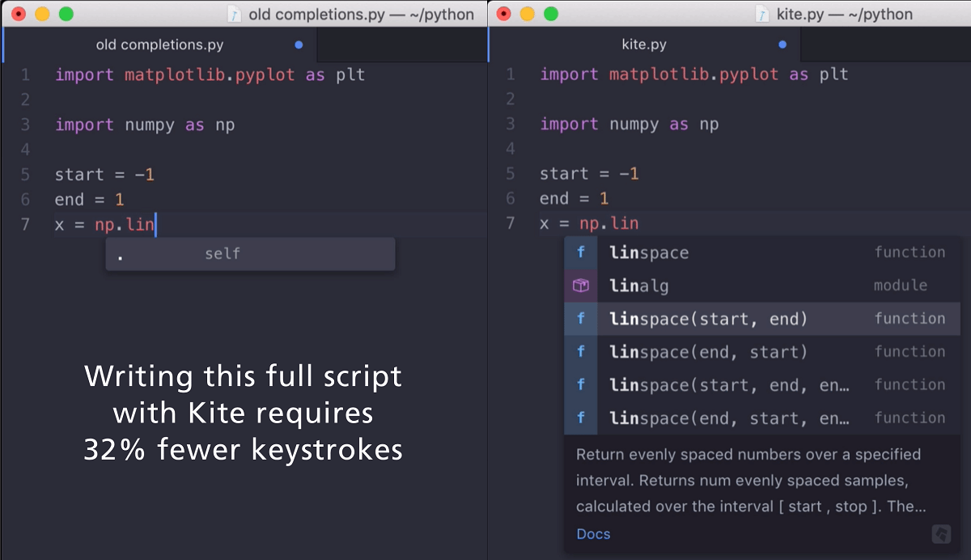Click 'module' type label on linalg row
Screen dimensions: 971x560
900,286
